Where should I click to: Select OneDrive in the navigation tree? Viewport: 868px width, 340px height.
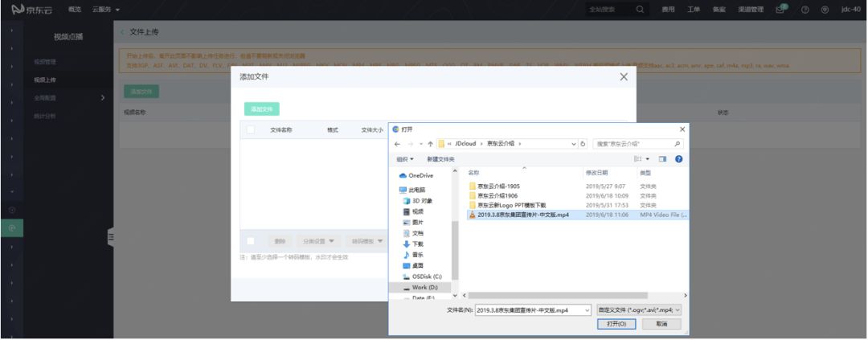click(x=416, y=175)
